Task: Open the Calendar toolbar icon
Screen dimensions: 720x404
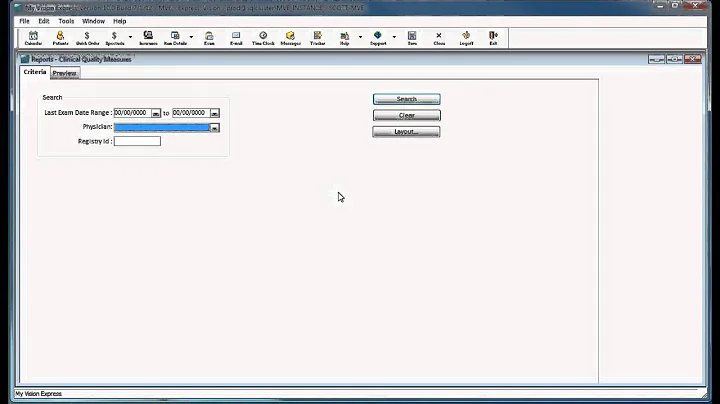Action: 33,38
